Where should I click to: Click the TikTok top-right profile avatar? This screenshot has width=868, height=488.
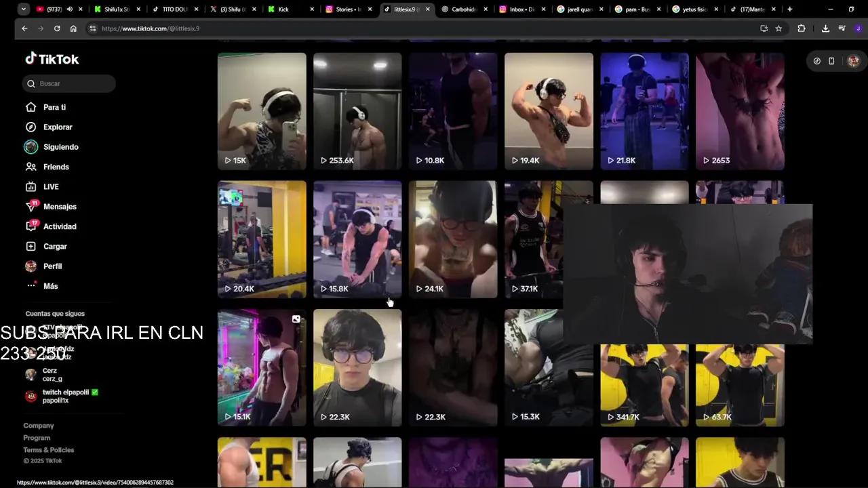(x=854, y=61)
